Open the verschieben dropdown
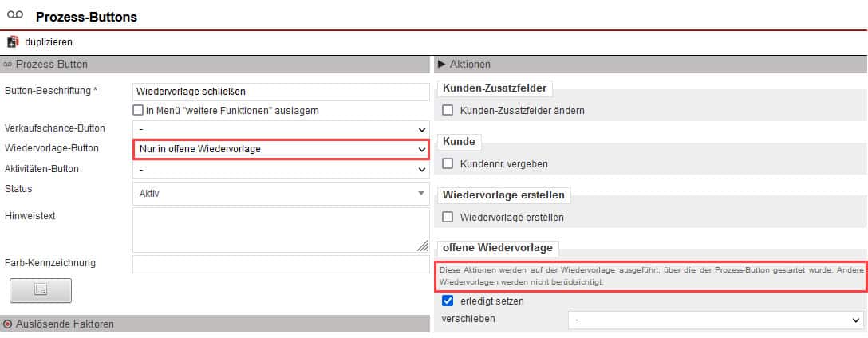 coord(716,320)
